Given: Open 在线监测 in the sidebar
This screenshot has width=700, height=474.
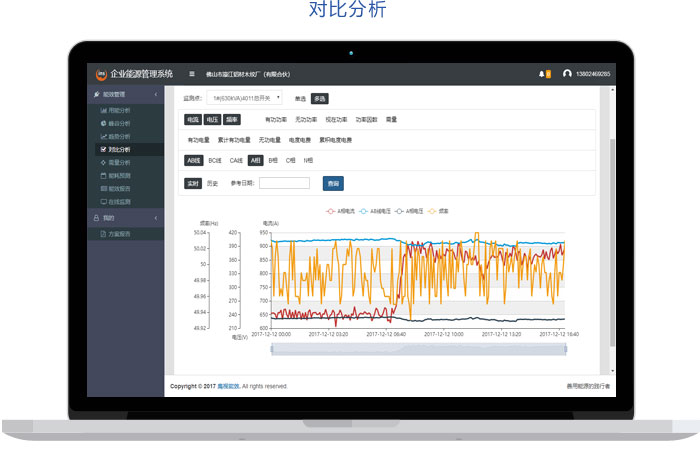Looking at the screenshot, I should pos(119,202).
